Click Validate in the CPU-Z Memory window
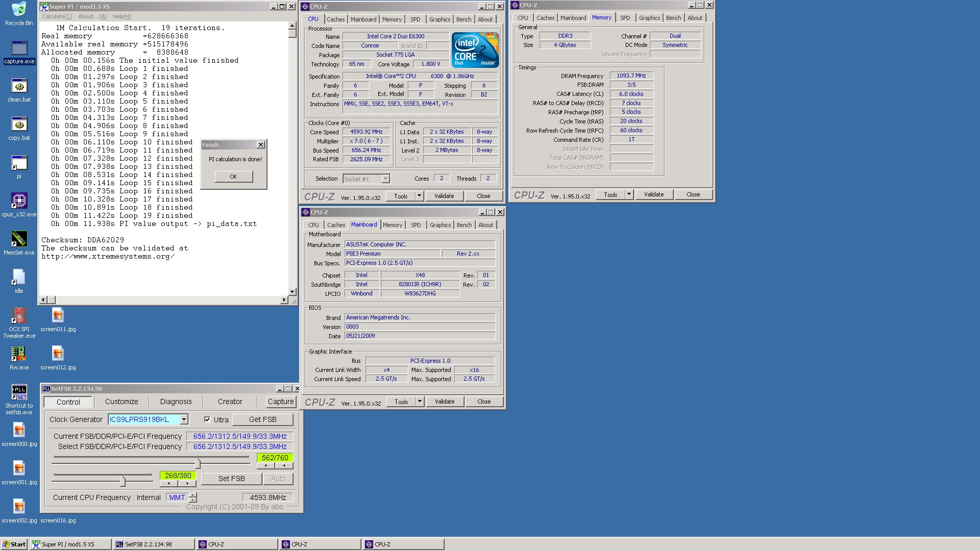This screenshot has height=551, width=980. pos(654,194)
